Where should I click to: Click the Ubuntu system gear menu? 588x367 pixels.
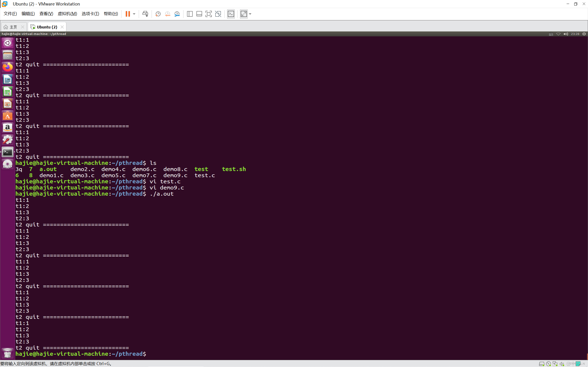584,34
